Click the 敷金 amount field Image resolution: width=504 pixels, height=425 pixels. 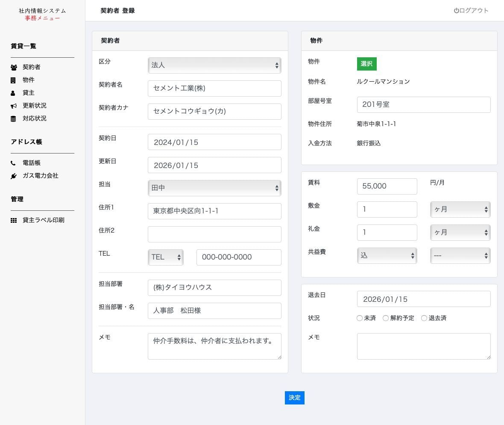click(387, 210)
